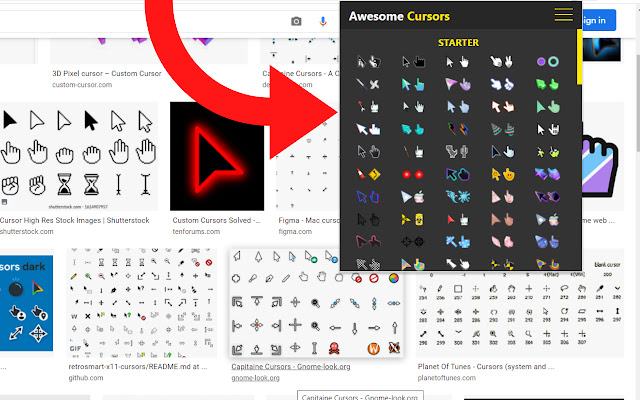Screen dimensions: 640x400
Task: Open retrosmart-x11-cursors README result
Action: (x=138, y=367)
